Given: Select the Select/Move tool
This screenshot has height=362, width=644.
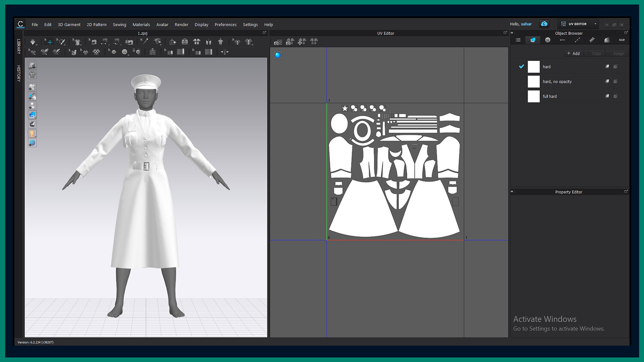Looking at the screenshot, I should 49,42.
